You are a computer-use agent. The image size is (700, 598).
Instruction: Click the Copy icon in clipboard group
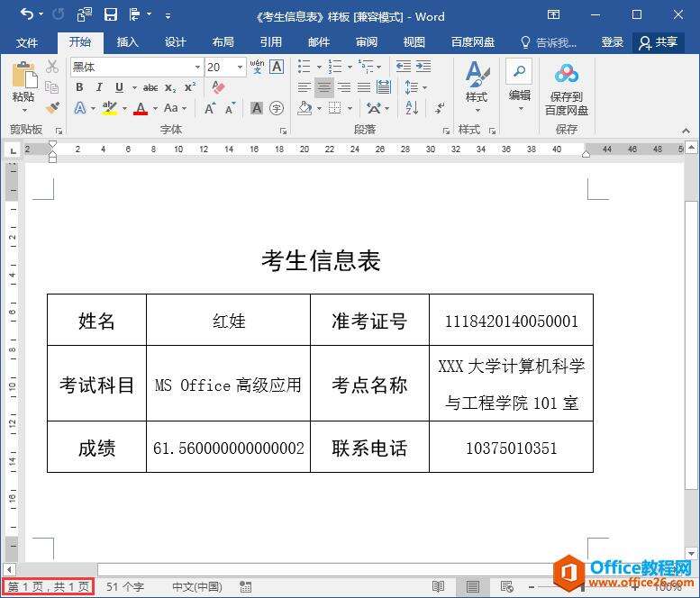click(x=52, y=87)
